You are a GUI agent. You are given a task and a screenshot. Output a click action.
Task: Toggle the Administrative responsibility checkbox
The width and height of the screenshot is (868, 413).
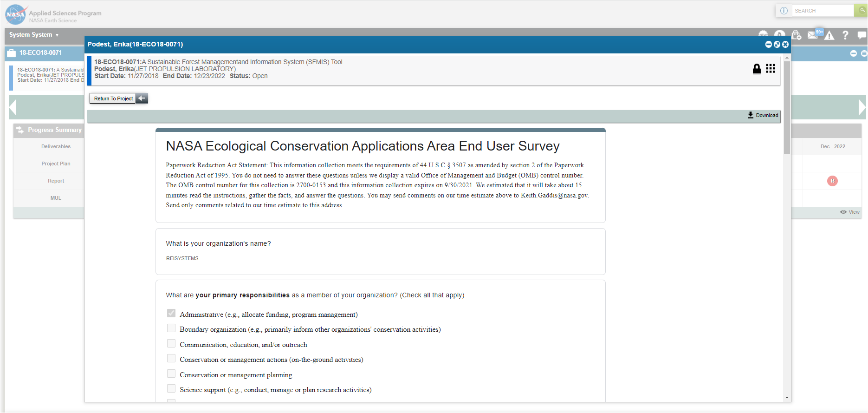171,314
